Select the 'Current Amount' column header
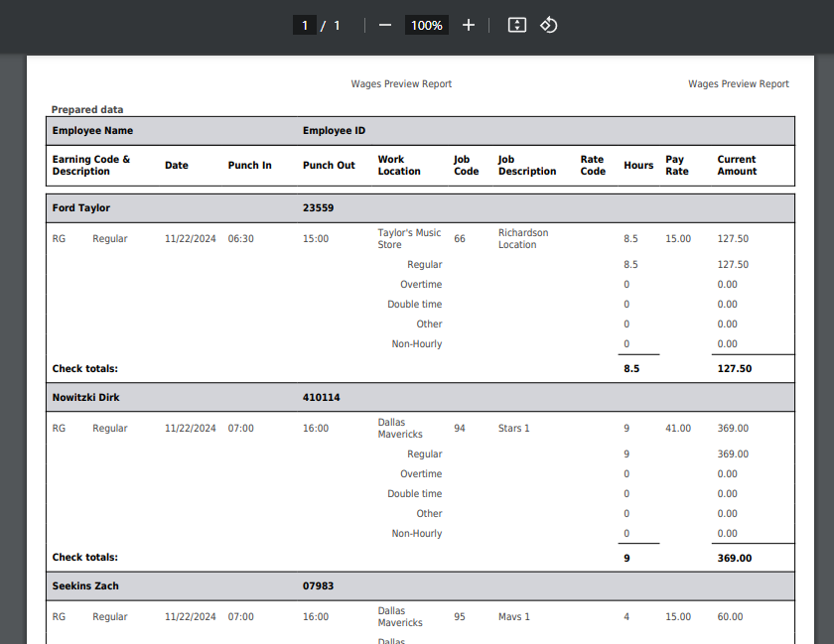 [737, 166]
